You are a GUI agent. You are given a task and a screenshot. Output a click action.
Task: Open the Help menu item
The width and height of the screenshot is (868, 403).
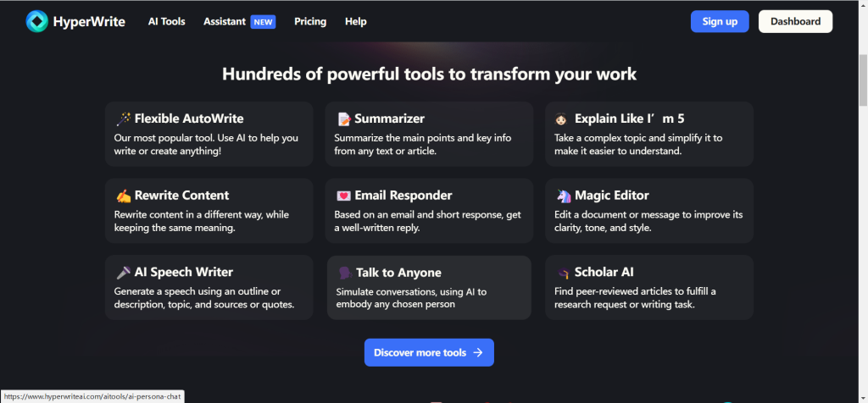point(355,21)
